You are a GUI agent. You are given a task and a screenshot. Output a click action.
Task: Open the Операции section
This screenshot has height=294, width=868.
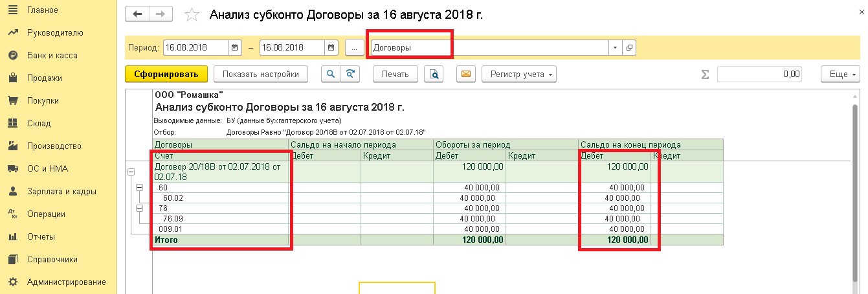click(47, 214)
